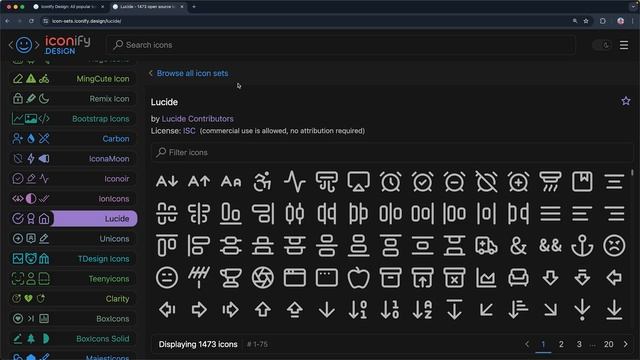Screen dimensions: 640x360
Task: Select the ambulance icon
Action: coord(487,246)
